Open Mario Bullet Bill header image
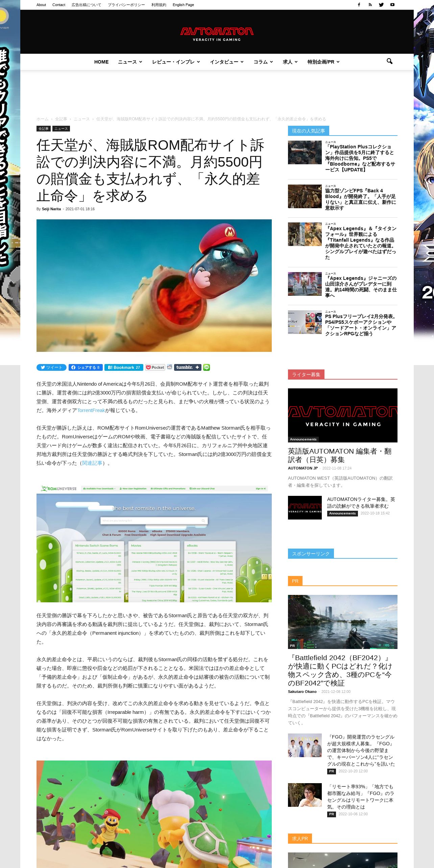Screen dimensions: 434x868 click(x=154, y=286)
